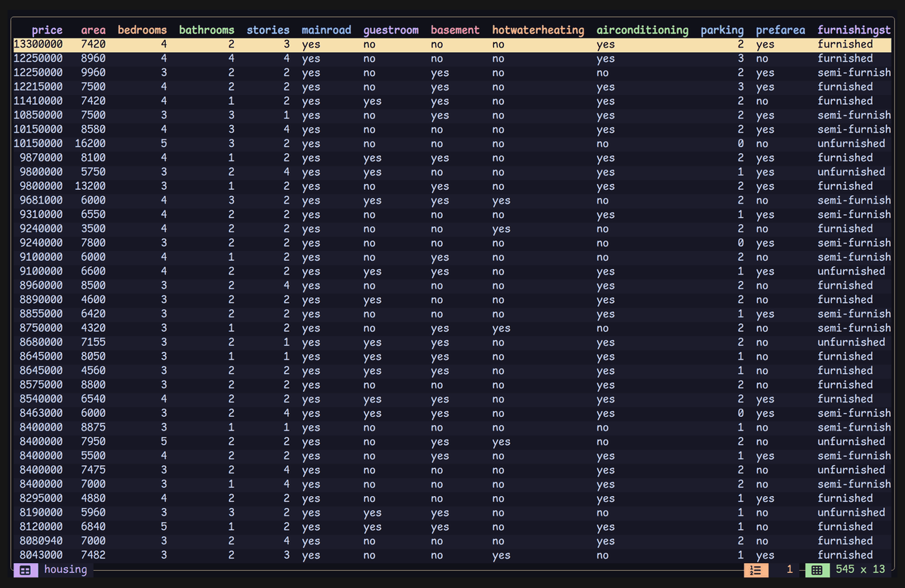Select the price cell 8043000

click(41, 556)
